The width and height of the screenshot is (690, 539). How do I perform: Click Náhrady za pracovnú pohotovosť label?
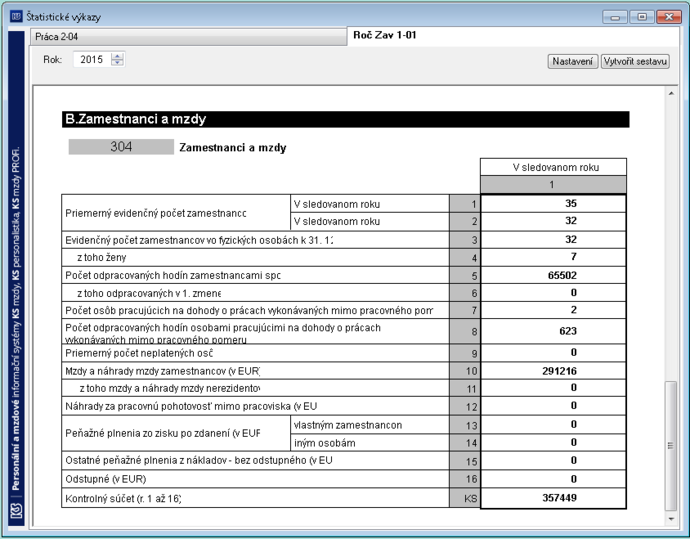(191, 406)
